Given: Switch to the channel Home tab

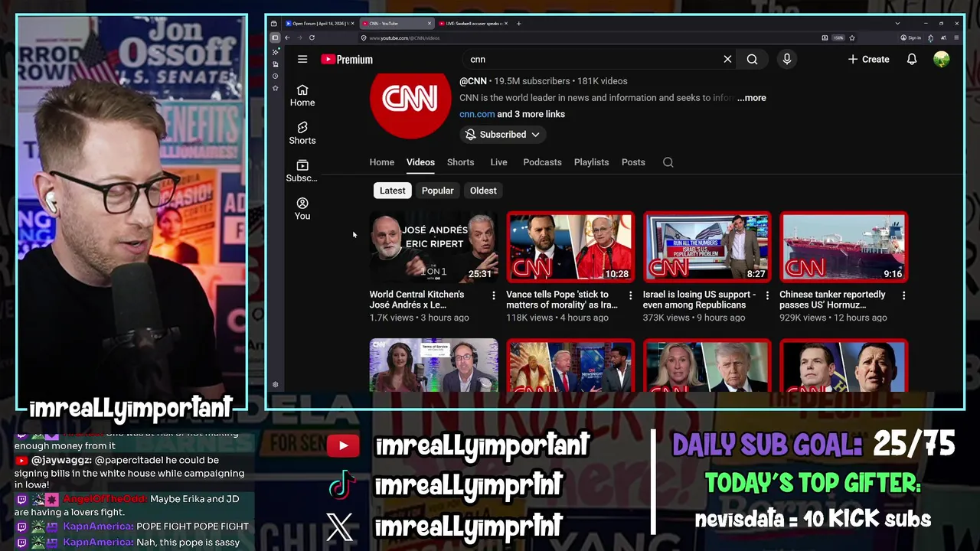Looking at the screenshot, I should (x=381, y=162).
